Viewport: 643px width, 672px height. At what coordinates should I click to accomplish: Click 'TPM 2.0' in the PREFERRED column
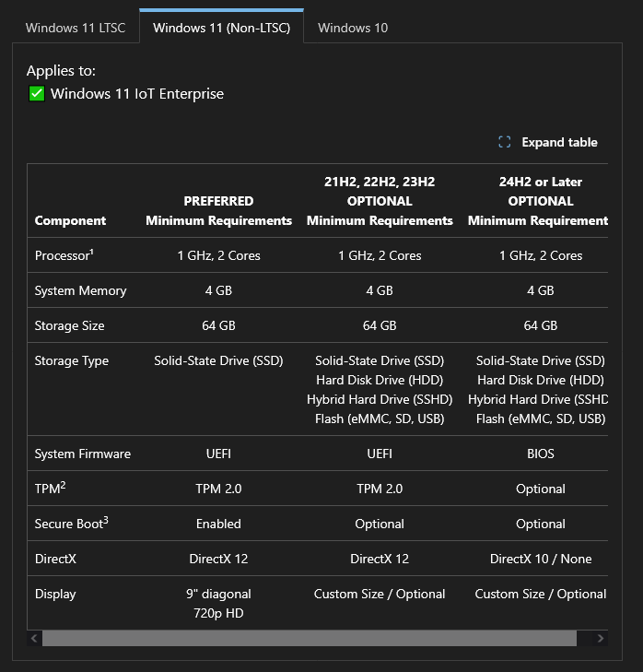[218, 489]
